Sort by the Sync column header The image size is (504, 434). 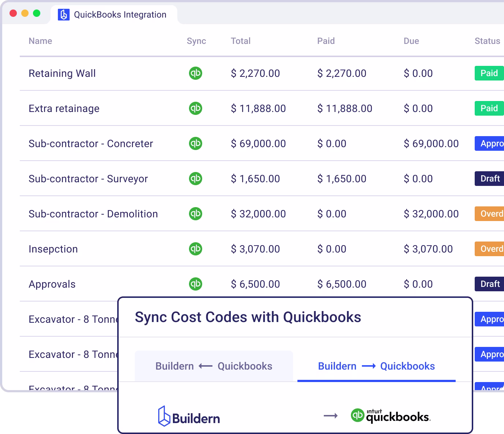pos(196,41)
